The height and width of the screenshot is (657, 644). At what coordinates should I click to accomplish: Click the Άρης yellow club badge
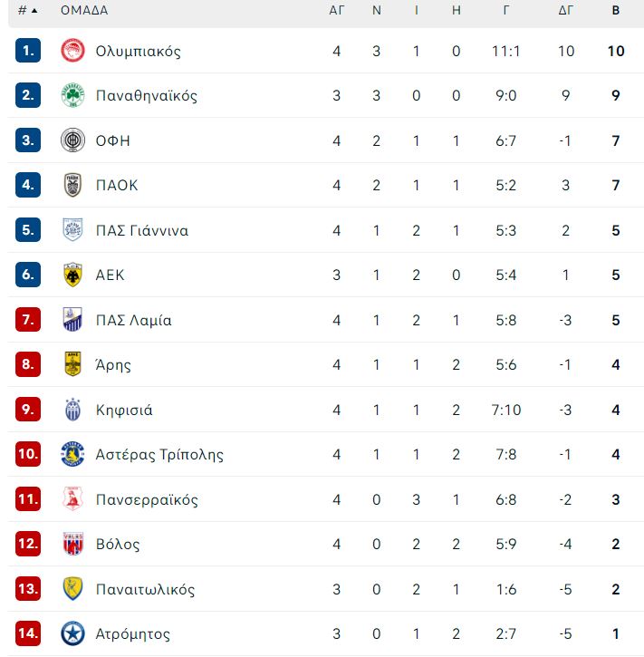72,364
